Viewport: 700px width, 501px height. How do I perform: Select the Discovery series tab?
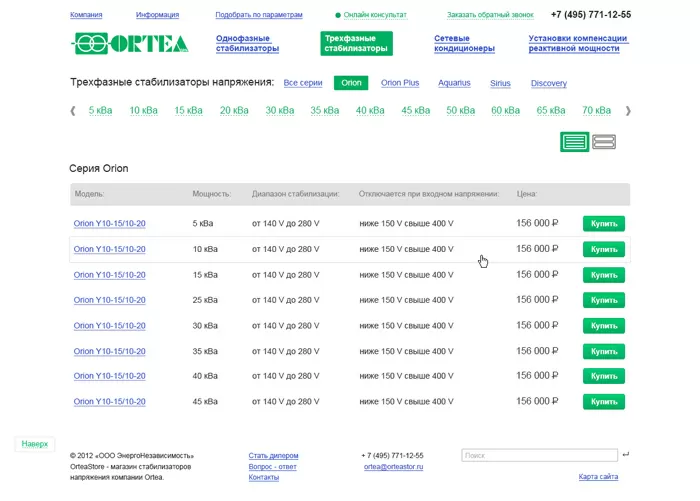[549, 83]
